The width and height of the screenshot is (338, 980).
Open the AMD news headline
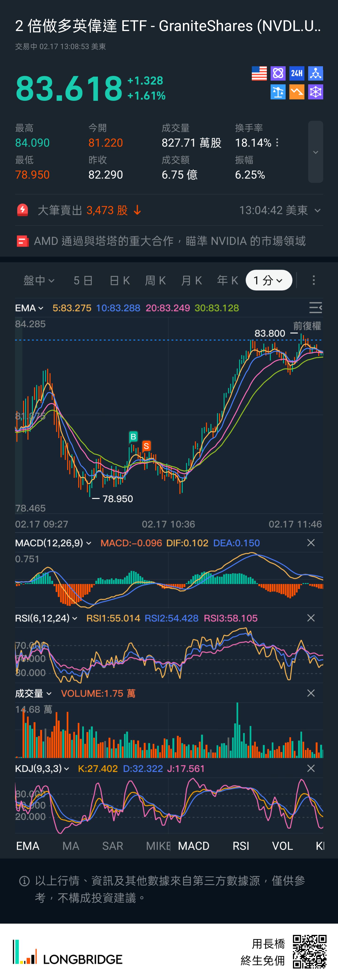(x=169, y=241)
